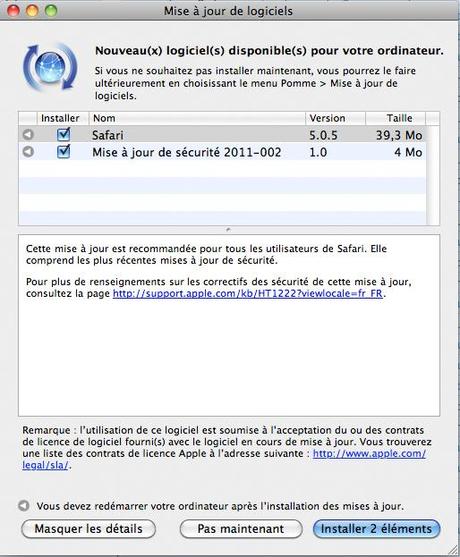Viewport: 460px width, 557px height.
Task: Uncheck the Safari install checkbox
Action: pos(64,134)
